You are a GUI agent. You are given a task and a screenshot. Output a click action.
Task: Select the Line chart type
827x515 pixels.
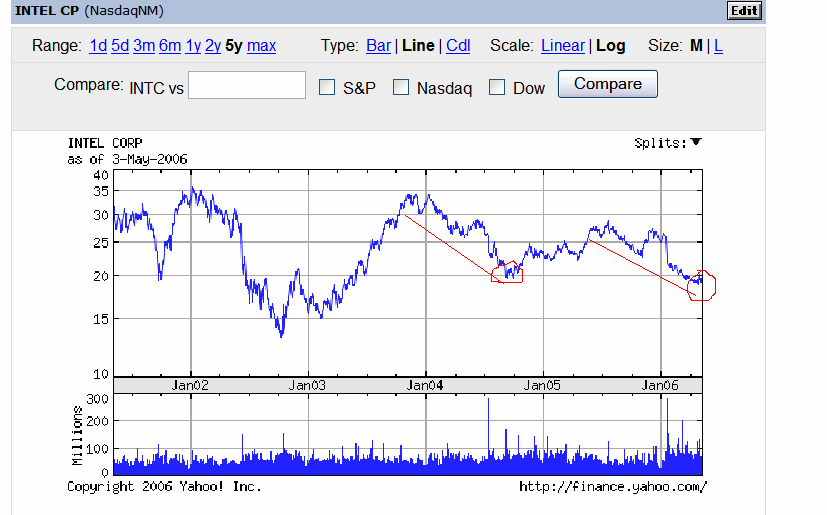[x=418, y=46]
